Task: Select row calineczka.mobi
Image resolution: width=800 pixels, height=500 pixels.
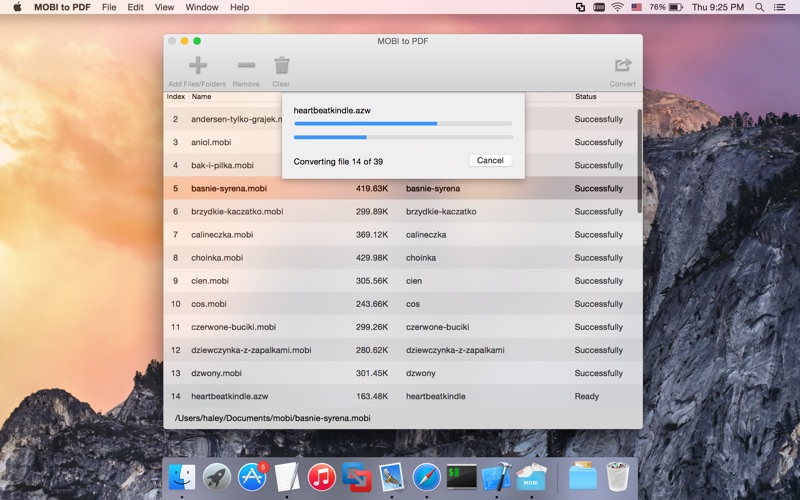Action: click(x=401, y=235)
